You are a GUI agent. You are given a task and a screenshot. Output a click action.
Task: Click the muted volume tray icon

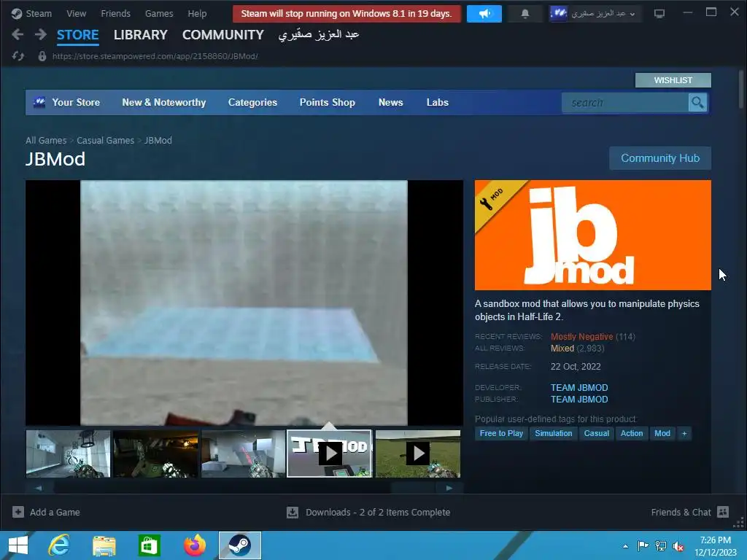pyautogui.click(x=678, y=546)
